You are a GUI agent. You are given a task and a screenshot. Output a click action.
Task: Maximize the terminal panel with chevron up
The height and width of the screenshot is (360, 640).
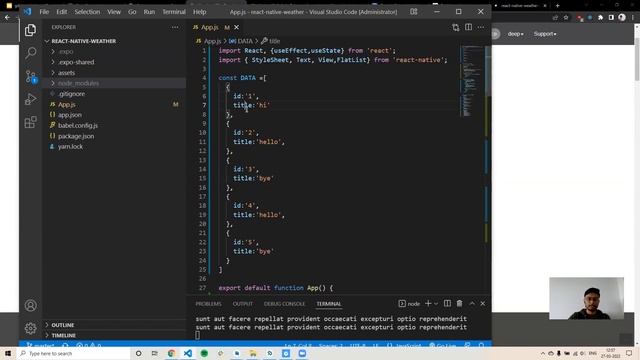472,303
